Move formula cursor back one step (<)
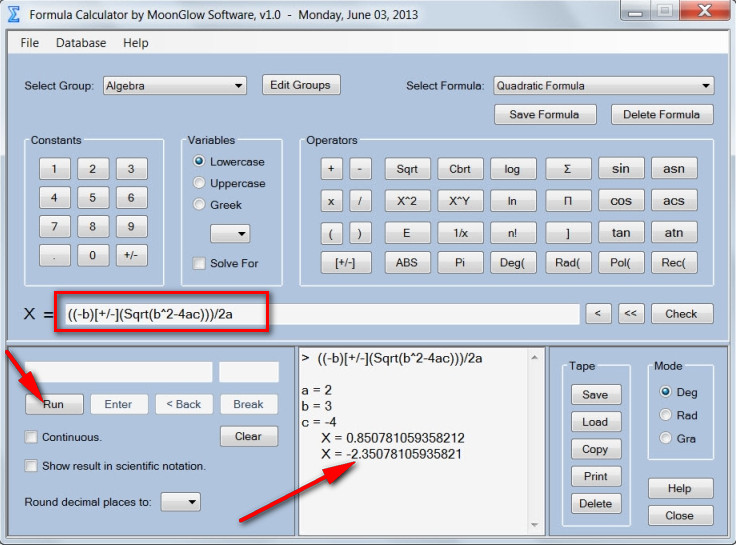This screenshot has height=545, width=736. 598,314
